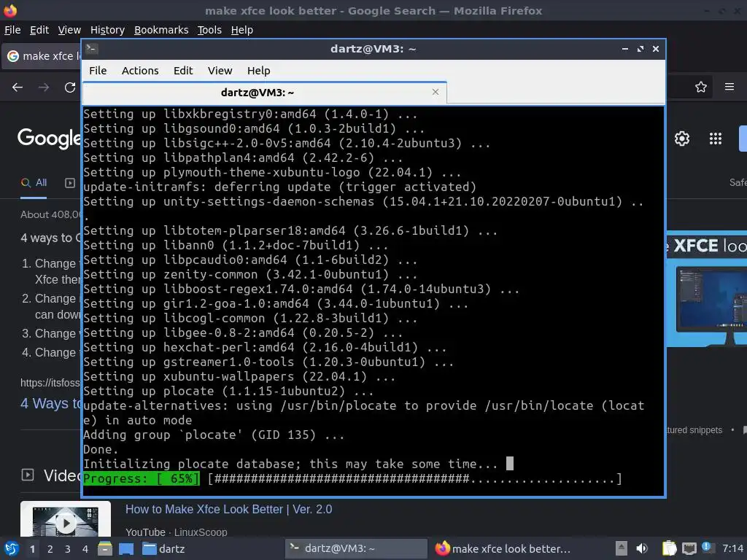
Task: Click the clock showing 7:14
Action: coord(732,548)
